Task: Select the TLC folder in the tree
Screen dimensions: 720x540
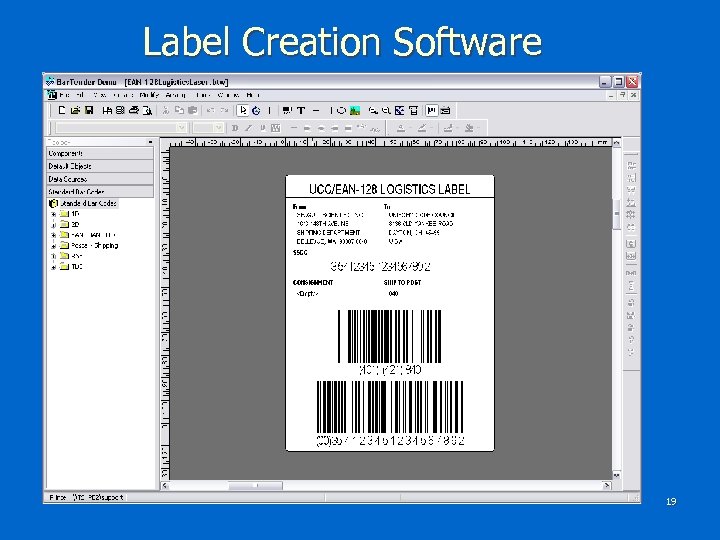Action: click(x=77, y=267)
